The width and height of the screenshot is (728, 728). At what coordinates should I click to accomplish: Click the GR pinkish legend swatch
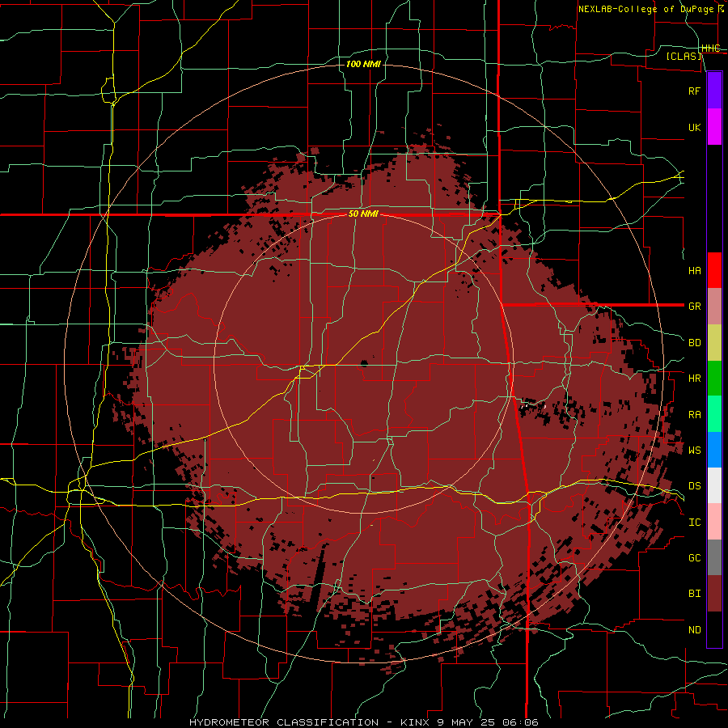[714, 306]
